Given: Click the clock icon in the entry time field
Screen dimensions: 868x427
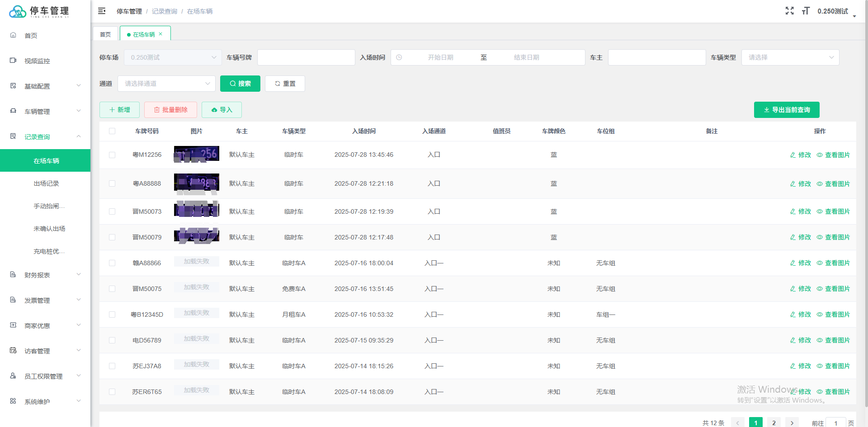Looking at the screenshot, I should pyautogui.click(x=399, y=57).
